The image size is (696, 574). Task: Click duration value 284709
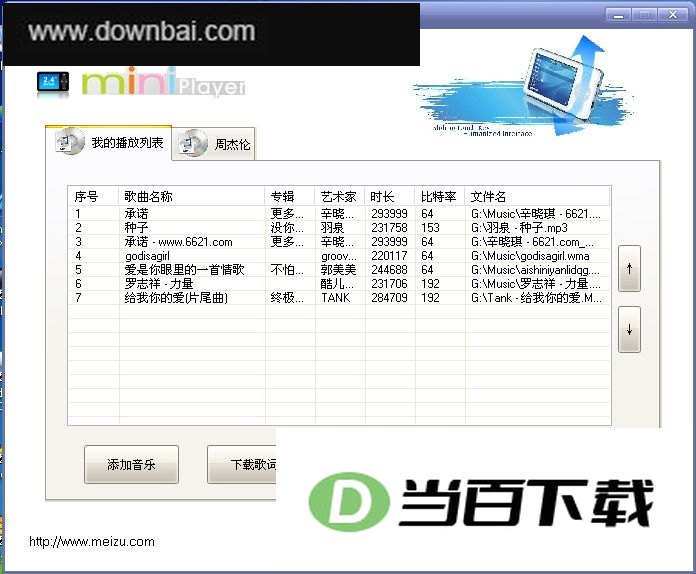[389, 297]
